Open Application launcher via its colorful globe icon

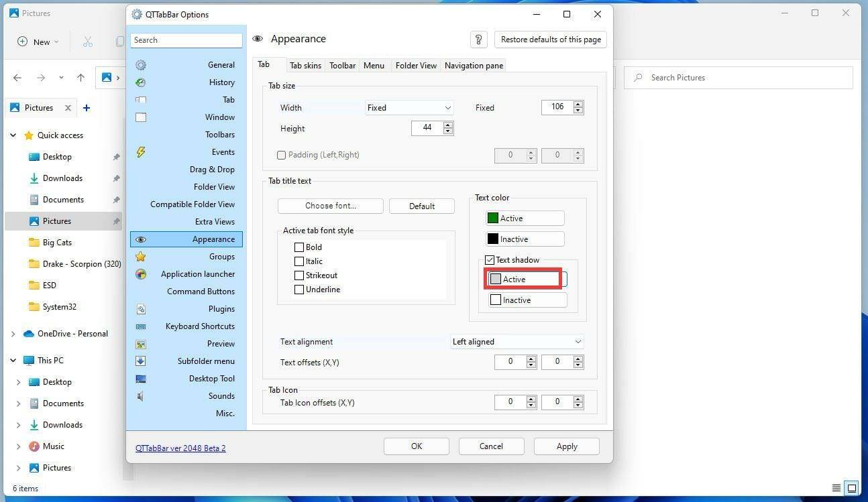pyautogui.click(x=141, y=274)
